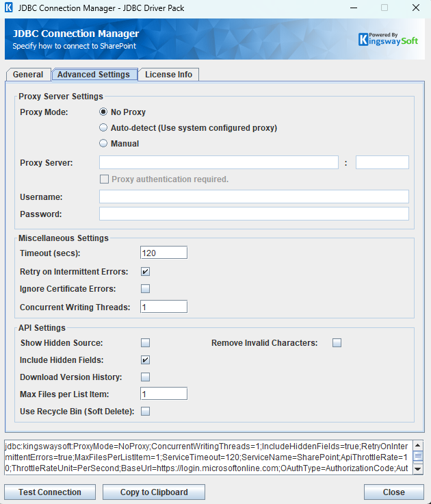Click the Max Files per List Item field
Screen dimensions: 431x504
(x=164, y=394)
